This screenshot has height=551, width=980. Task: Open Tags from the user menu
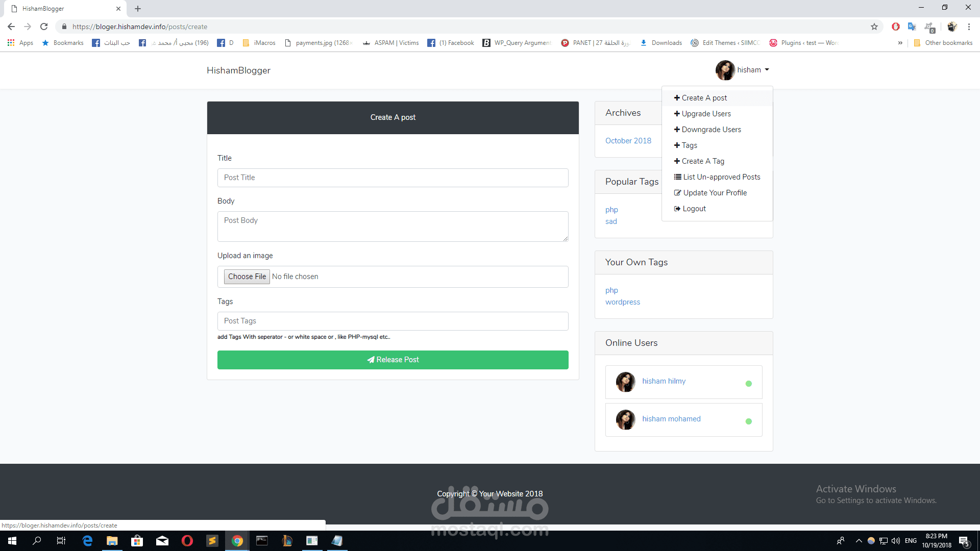click(717, 145)
